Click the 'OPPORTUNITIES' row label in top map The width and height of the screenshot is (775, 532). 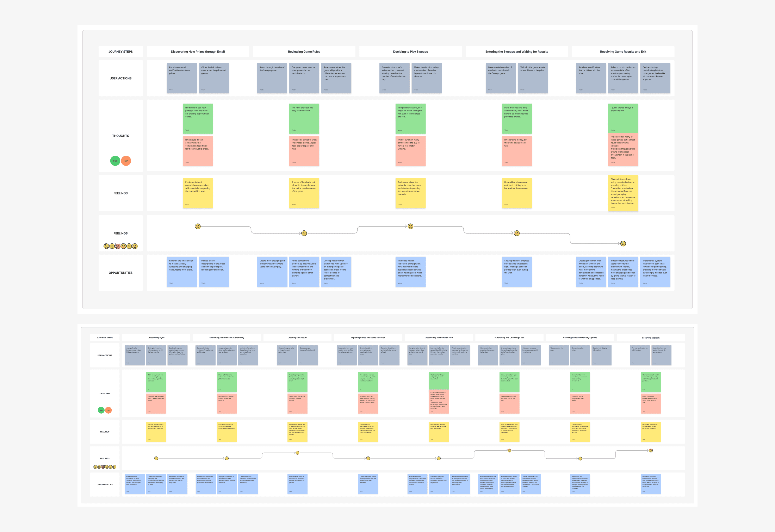point(120,273)
